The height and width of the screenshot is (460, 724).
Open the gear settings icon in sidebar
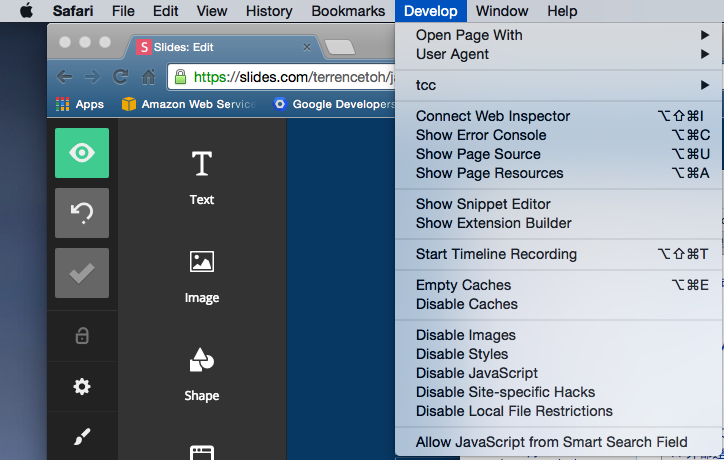coord(82,387)
